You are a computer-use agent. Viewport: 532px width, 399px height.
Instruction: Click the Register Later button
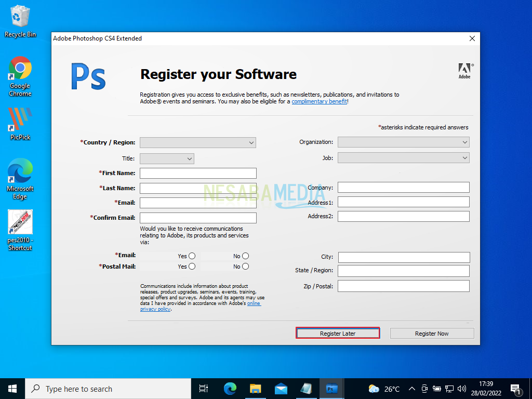[338, 334]
